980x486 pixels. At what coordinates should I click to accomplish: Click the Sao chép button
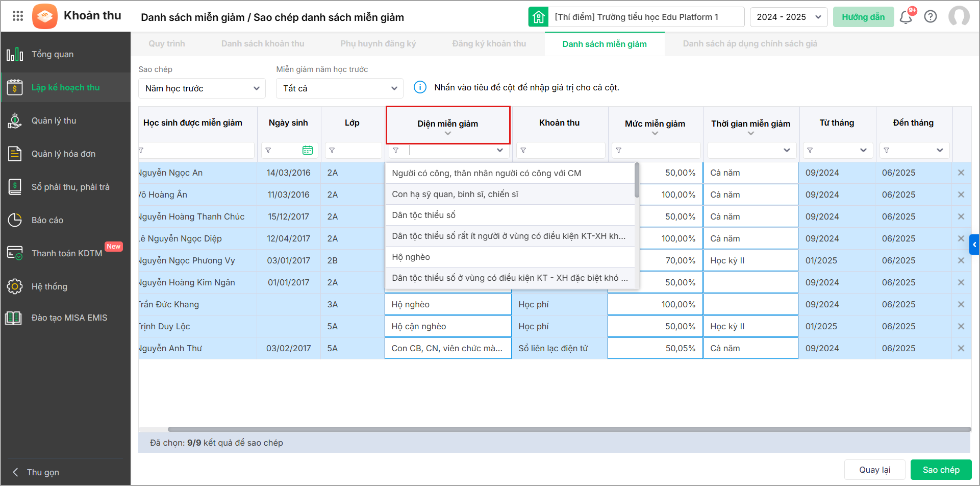[941, 470]
